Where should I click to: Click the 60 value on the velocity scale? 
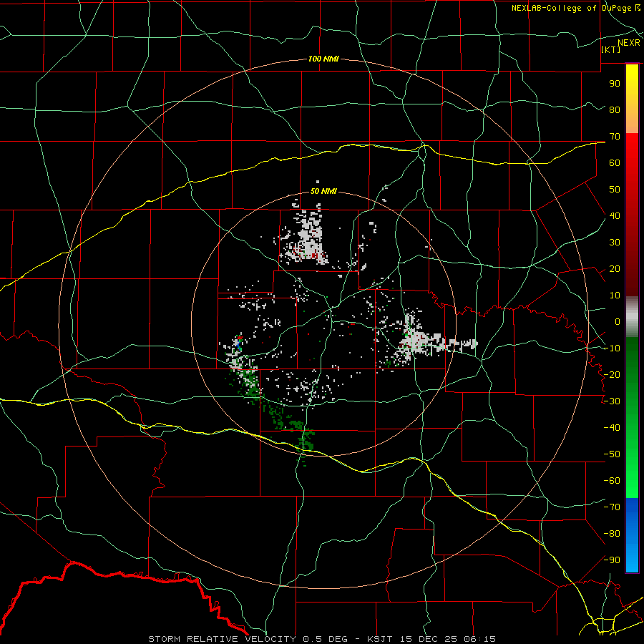(615, 162)
